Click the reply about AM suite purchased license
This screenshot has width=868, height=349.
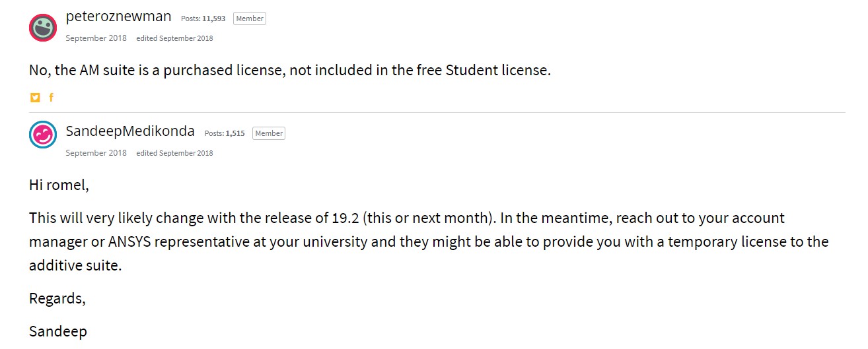(290, 70)
